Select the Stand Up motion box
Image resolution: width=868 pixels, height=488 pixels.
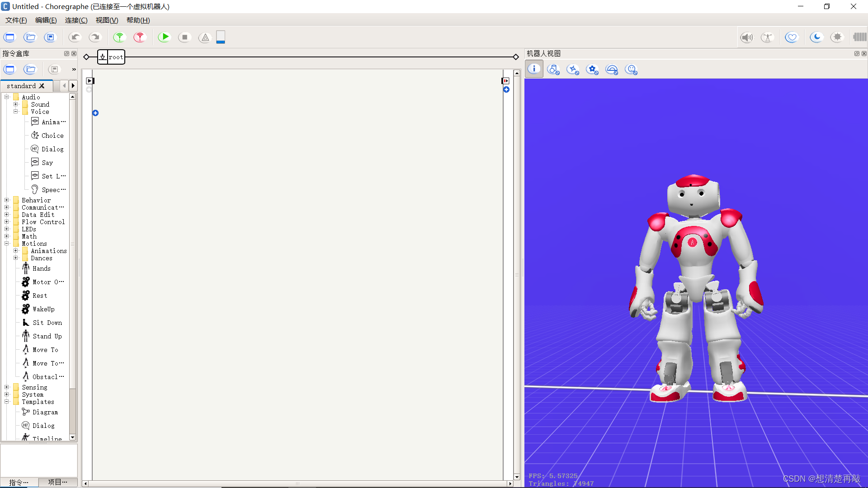pyautogui.click(x=47, y=336)
